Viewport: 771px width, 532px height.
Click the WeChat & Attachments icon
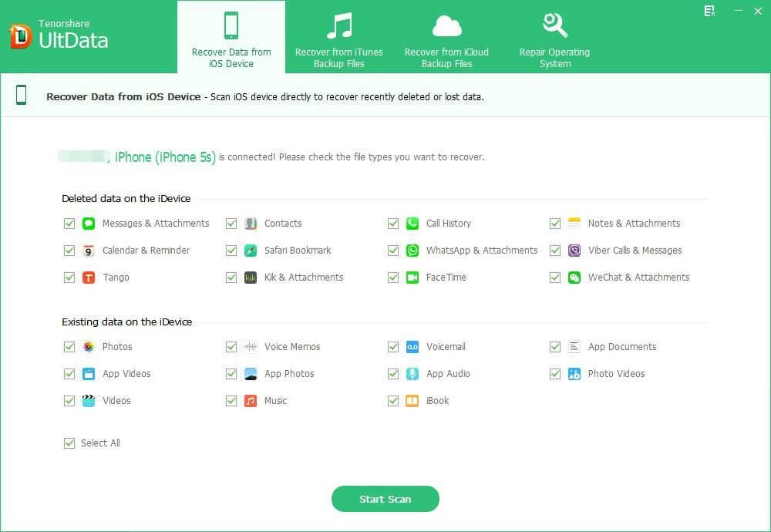(x=574, y=278)
